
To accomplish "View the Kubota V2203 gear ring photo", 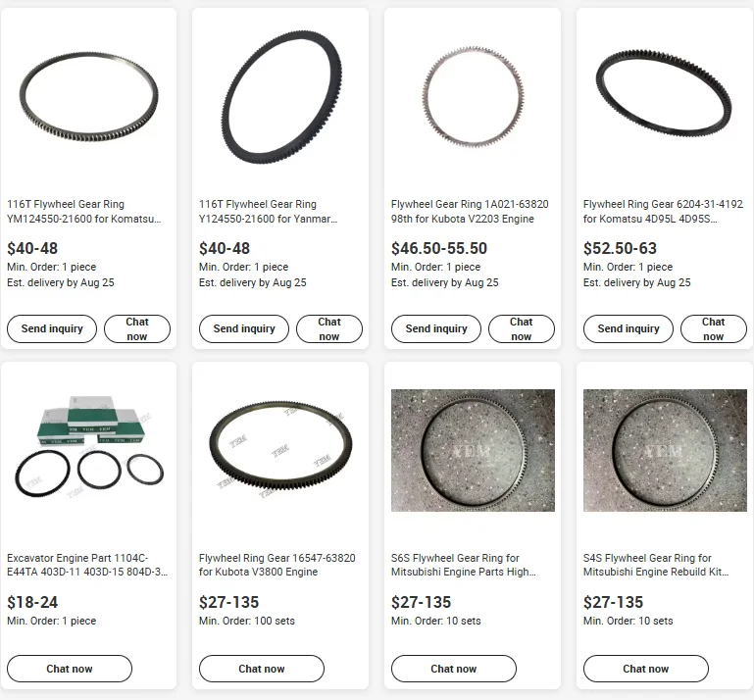I will pyautogui.click(x=473, y=97).
